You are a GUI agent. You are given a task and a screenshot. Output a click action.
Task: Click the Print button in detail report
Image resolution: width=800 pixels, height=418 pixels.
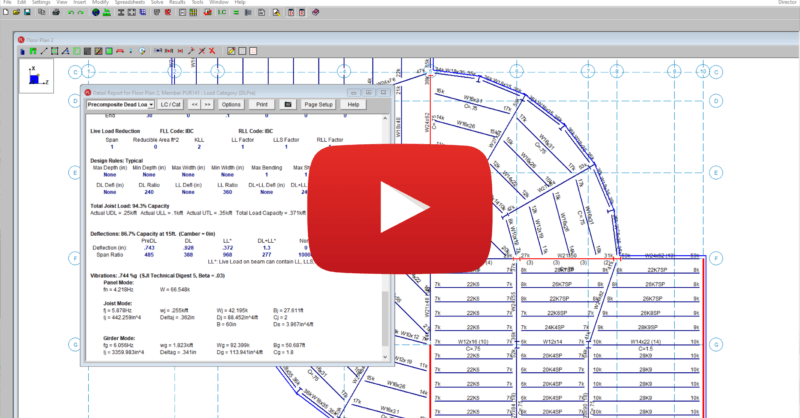click(x=261, y=103)
